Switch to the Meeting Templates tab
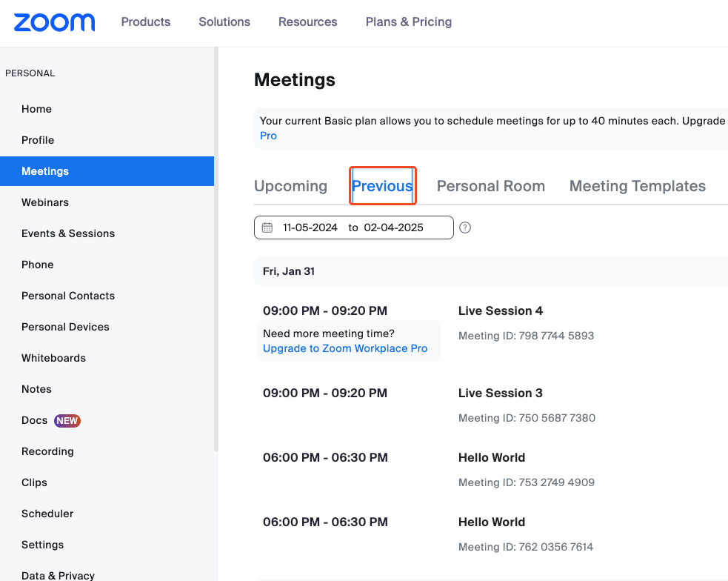 coord(637,186)
